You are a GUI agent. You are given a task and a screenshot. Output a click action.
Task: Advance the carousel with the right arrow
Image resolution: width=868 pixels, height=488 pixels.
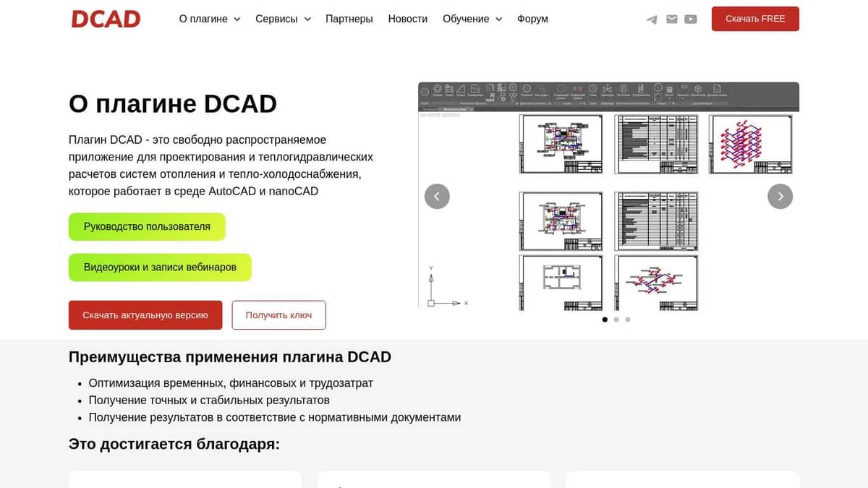(780, 196)
